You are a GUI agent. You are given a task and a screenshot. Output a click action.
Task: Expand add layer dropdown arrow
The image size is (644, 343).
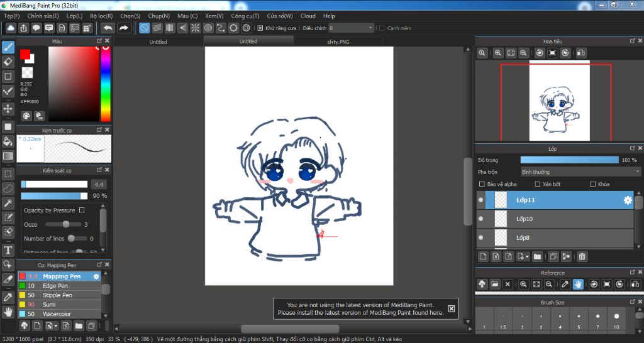(528, 257)
